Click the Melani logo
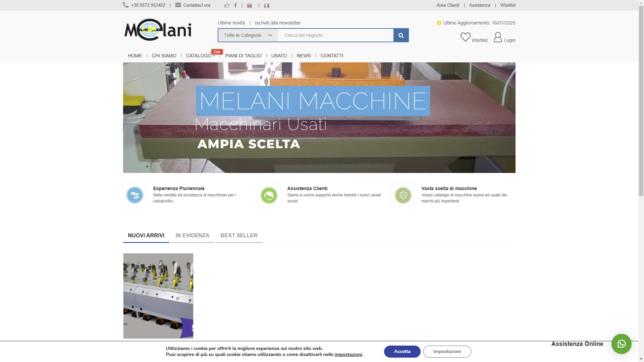The height and width of the screenshot is (362, 644). point(158,30)
